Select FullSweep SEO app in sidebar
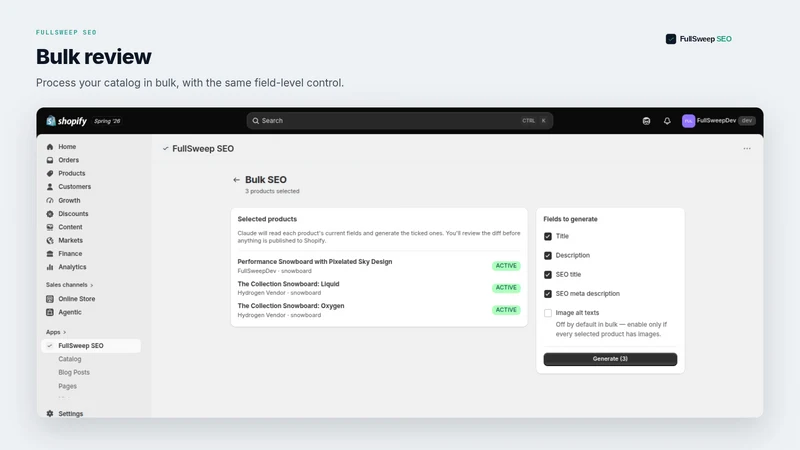 pyautogui.click(x=91, y=345)
